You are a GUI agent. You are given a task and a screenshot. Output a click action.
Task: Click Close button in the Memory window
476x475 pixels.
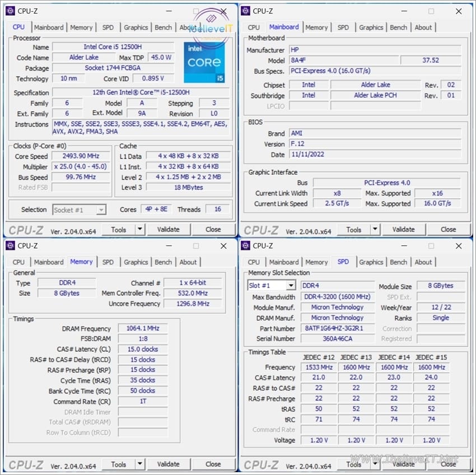[x=213, y=464]
